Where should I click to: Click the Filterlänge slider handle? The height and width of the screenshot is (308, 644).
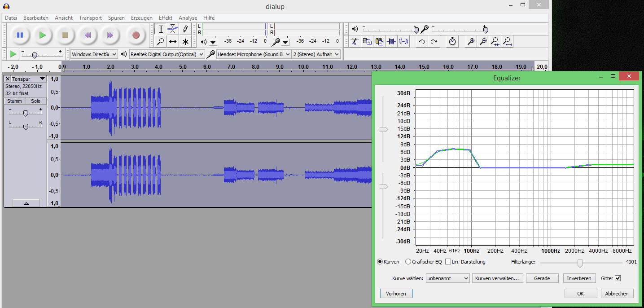coord(580,263)
